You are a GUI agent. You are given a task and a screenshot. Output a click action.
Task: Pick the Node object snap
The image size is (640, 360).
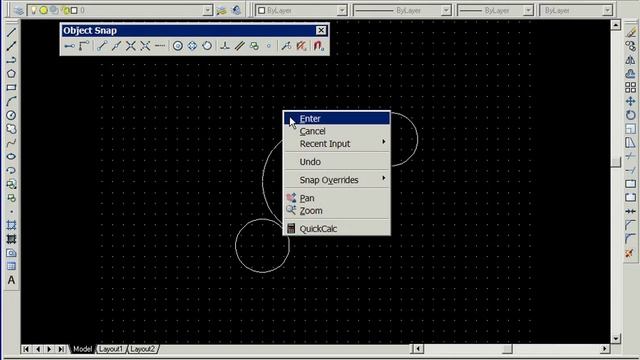tap(269, 46)
